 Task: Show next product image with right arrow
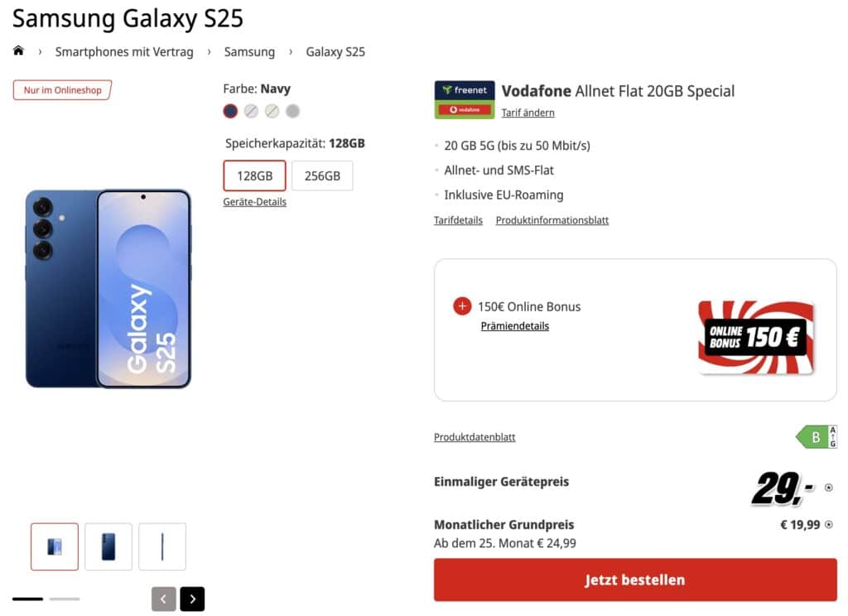tap(192, 599)
